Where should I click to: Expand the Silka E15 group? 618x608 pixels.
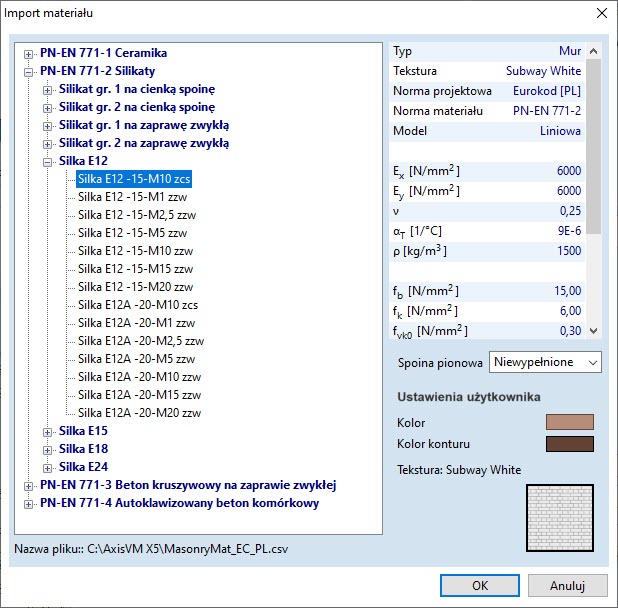[x=47, y=431]
